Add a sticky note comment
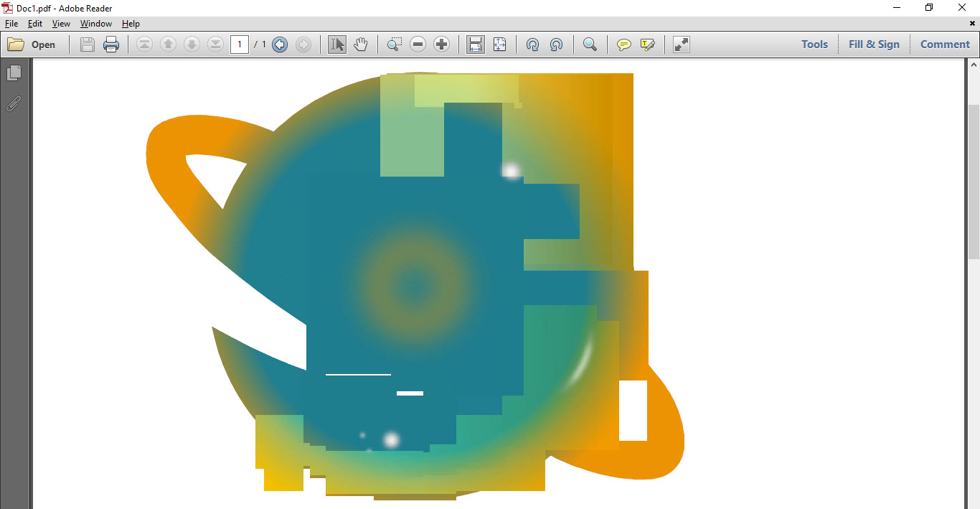980x509 pixels. 623,44
